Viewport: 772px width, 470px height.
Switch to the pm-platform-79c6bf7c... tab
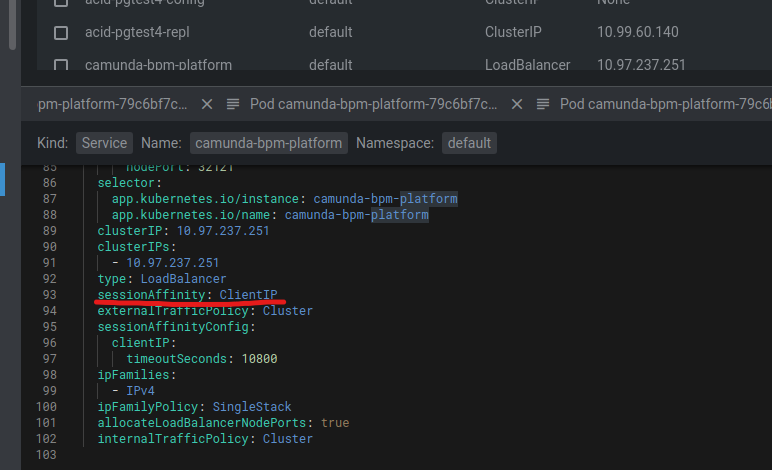click(112, 104)
